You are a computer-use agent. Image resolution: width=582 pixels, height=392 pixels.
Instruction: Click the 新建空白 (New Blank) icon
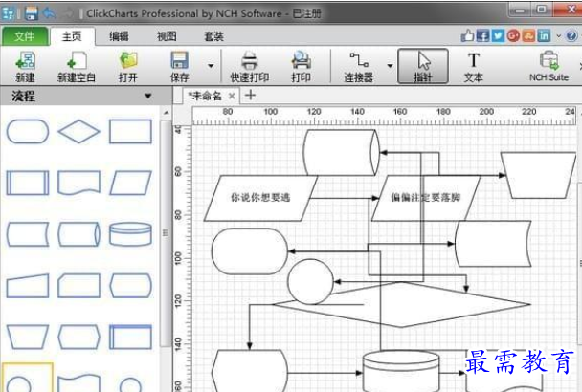[x=77, y=66]
